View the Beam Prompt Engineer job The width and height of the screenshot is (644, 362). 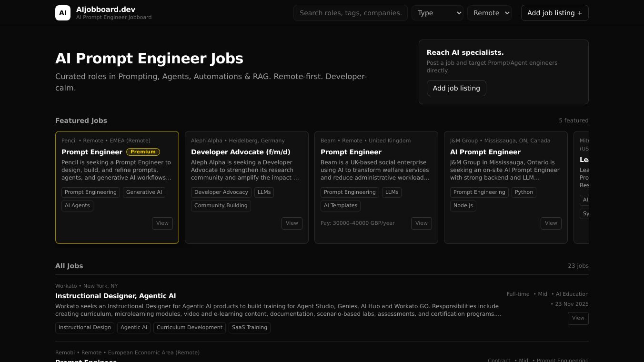click(421, 223)
